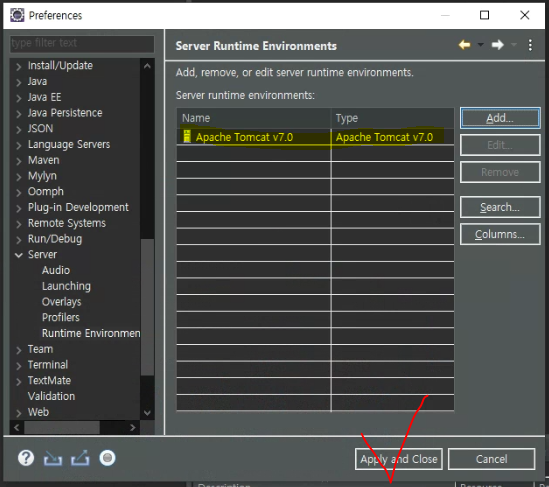This screenshot has height=487, width=549.
Task: Collapse the Server tree node
Action: click(19, 255)
